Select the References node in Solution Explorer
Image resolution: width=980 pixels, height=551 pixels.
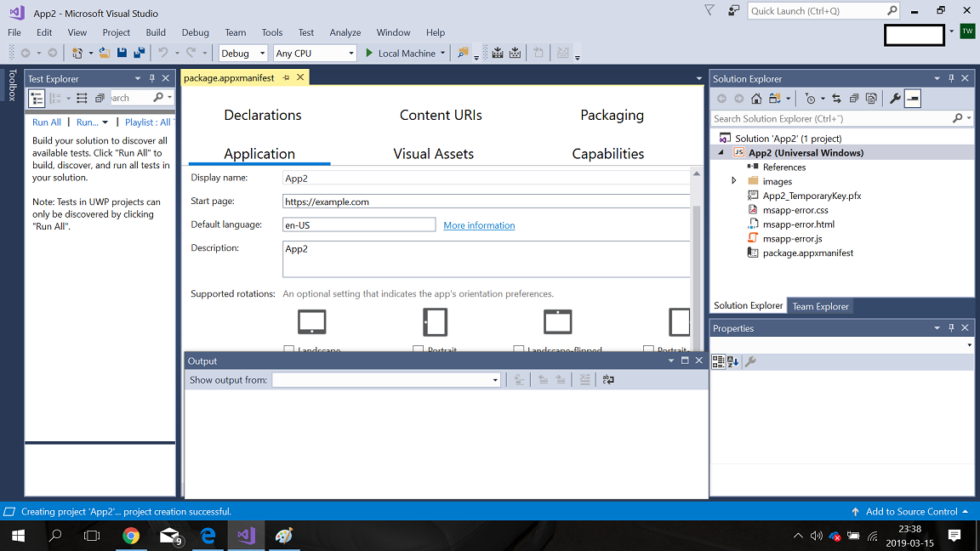783,167
